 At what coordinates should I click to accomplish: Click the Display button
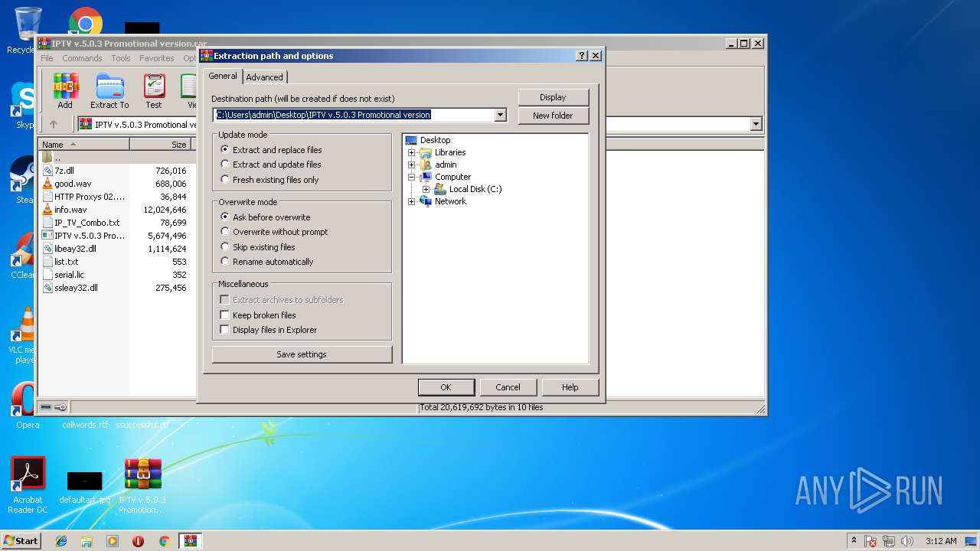coord(553,97)
